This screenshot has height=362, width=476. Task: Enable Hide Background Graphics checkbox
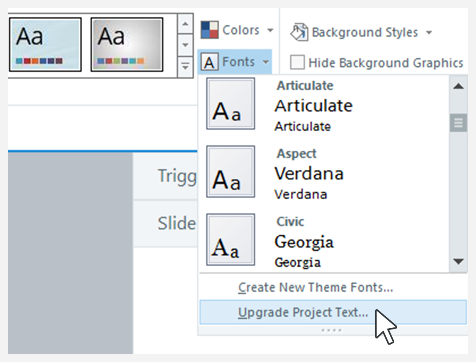tap(297, 62)
